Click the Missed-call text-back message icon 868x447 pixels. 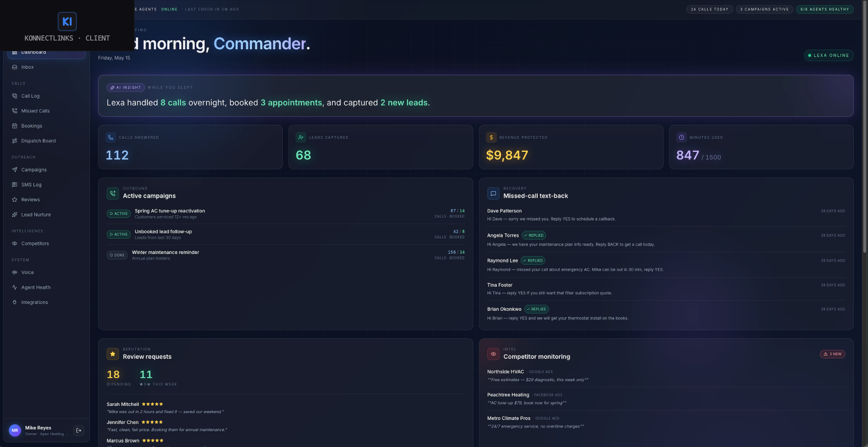click(493, 193)
